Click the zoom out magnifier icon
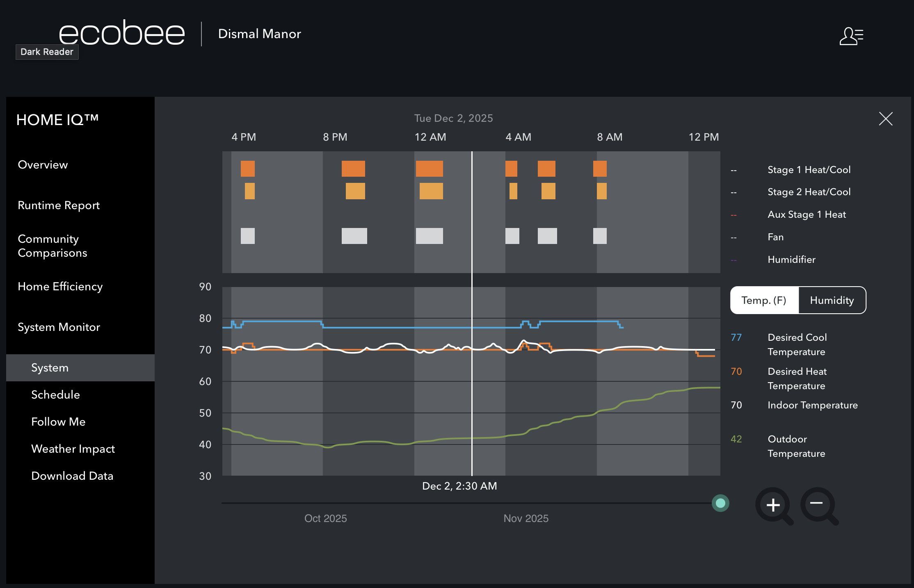This screenshot has width=914, height=588. (x=818, y=504)
